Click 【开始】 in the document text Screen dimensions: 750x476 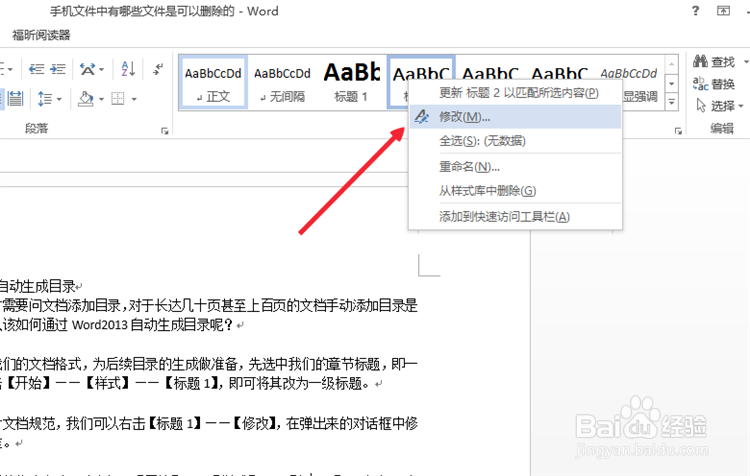tap(30, 384)
